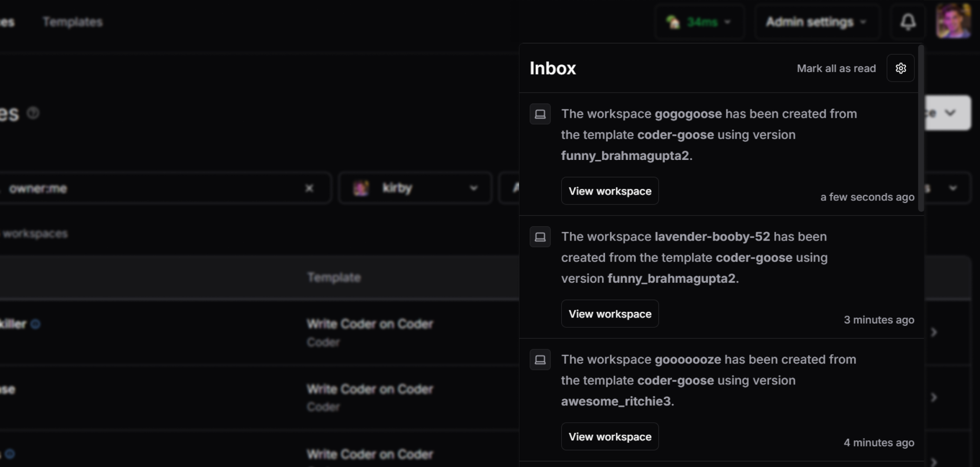Click the notifications bell icon
The width and height of the screenshot is (980, 467).
(x=908, y=22)
